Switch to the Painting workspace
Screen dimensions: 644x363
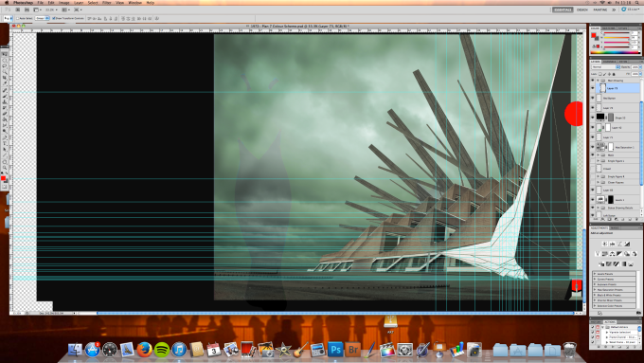pyautogui.click(x=600, y=9)
